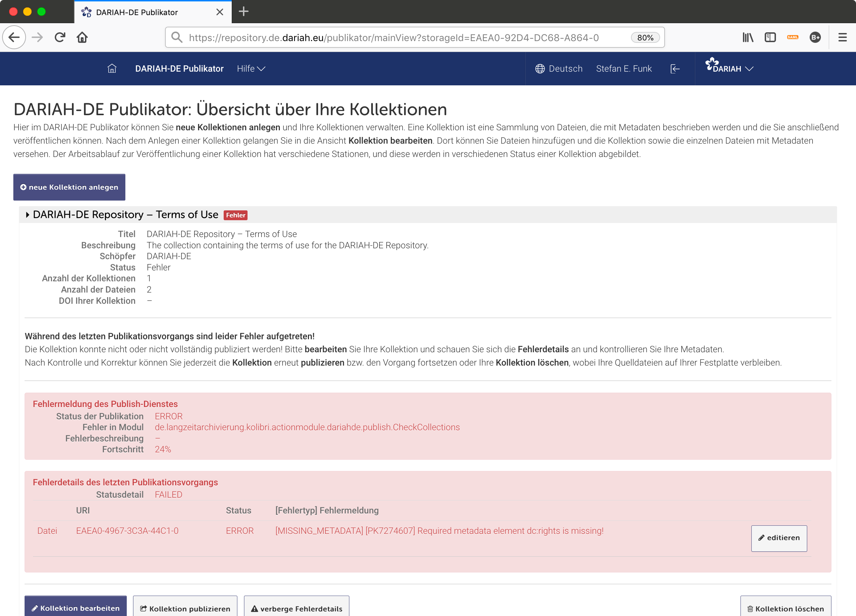Image resolution: width=856 pixels, height=616 pixels.
Task: Click the B+ account icon
Action: [815, 37]
